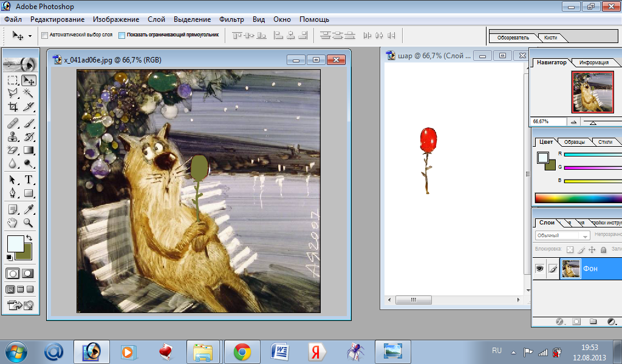The width and height of the screenshot is (622, 364).
Task: Click the foreground color swatch in toolbox
Action: point(15,244)
